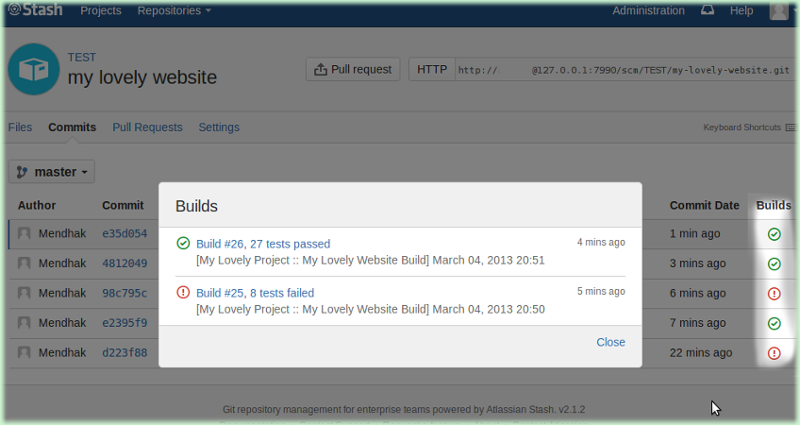Open the Settings tab
This screenshot has height=425, width=800.
[219, 127]
